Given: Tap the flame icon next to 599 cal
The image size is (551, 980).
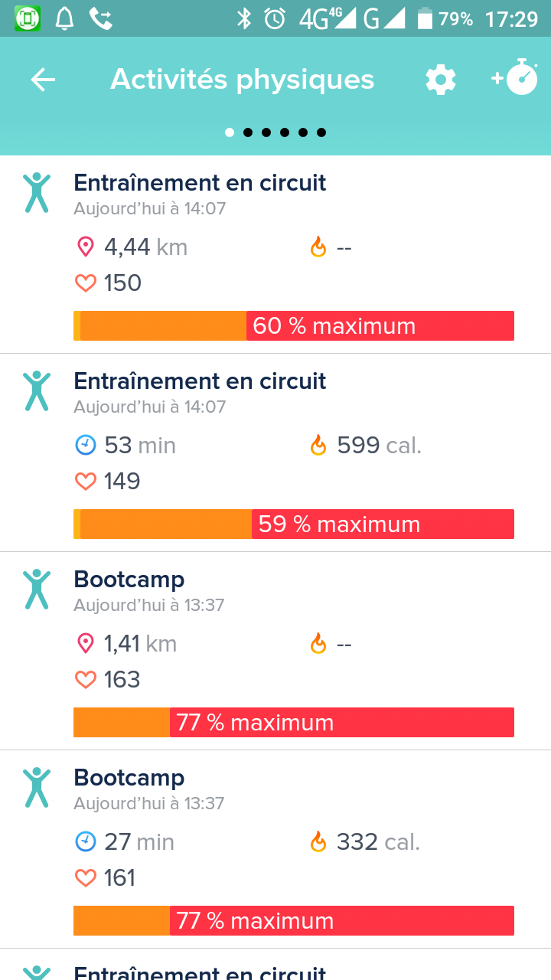Looking at the screenshot, I should (318, 445).
